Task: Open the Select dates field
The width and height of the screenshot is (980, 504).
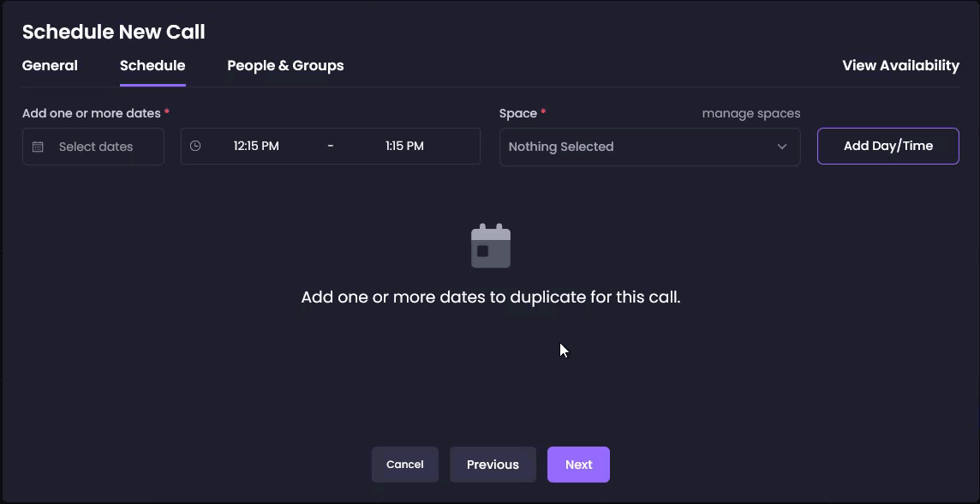Action: tap(95, 147)
